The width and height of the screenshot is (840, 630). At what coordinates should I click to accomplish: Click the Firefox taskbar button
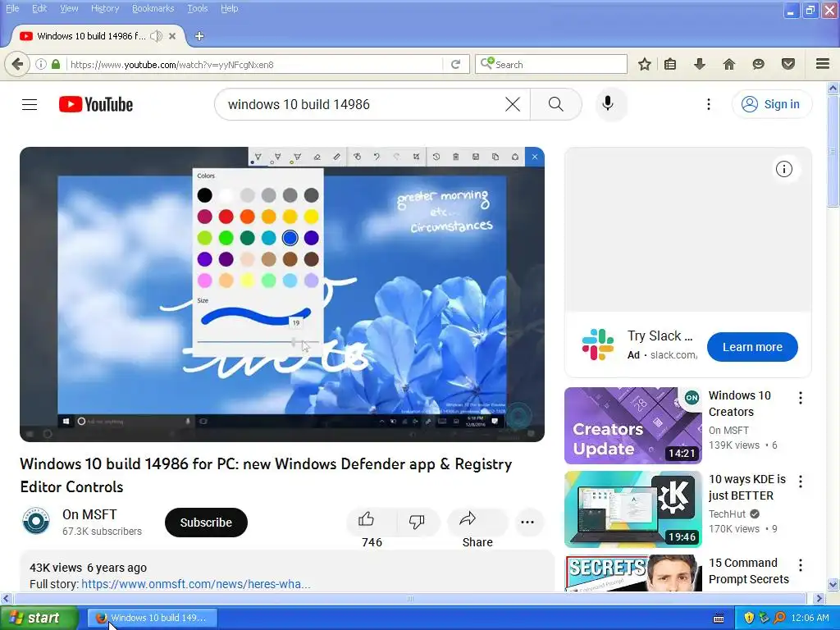tap(153, 618)
